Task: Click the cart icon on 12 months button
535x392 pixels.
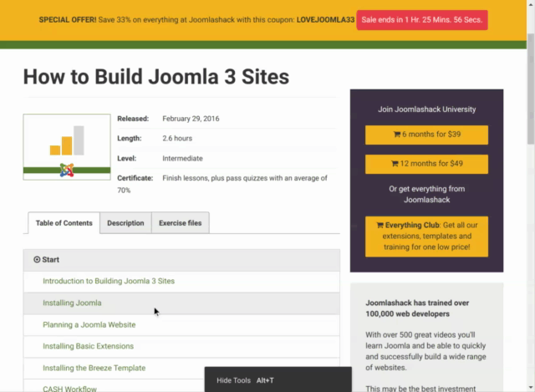Action: pyautogui.click(x=395, y=164)
